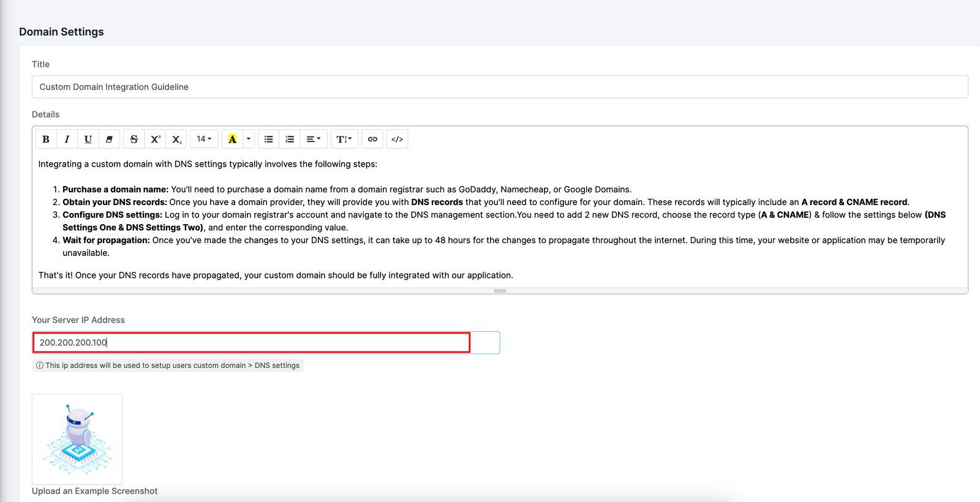This screenshot has height=502, width=980.
Task: Click the Title input field
Action: (499, 87)
